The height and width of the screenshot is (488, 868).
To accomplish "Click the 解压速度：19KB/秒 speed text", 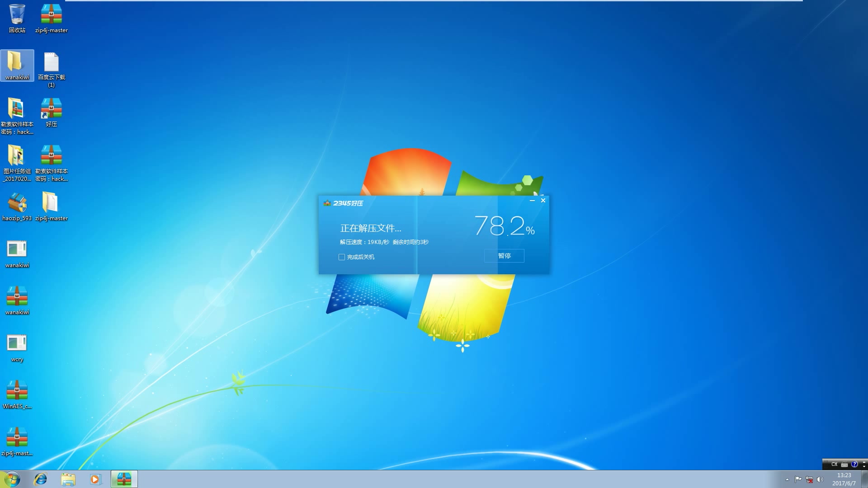I will (x=364, y=242).
